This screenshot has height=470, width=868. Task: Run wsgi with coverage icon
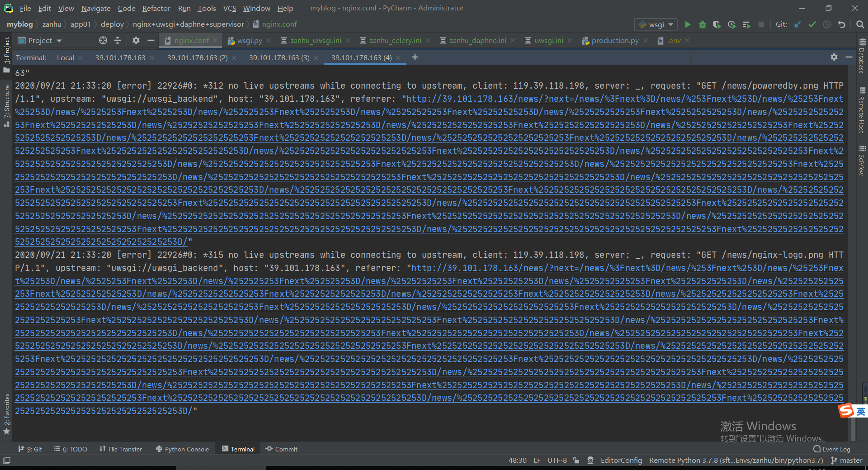(717, 24)
